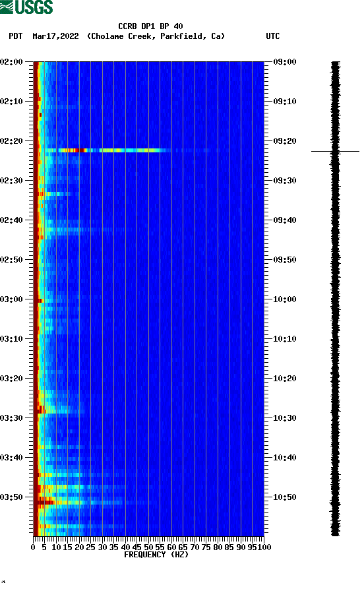Click the USGS logo

click(26, 7)
